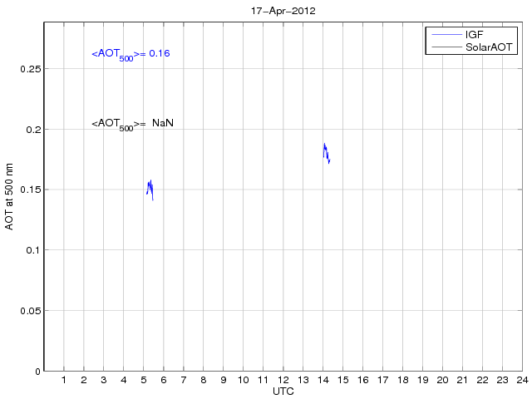Click x-axis tick label 9
The height and width of the screenshot is (399, 532).
224,380
